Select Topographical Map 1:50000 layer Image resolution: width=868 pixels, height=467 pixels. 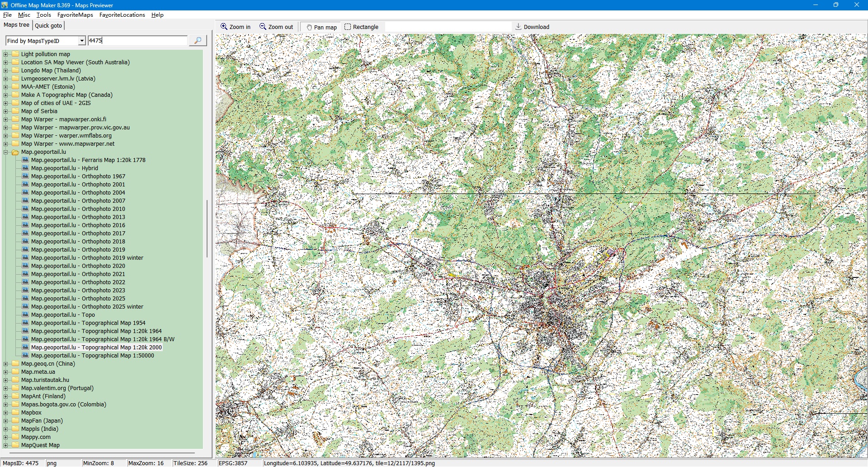point(92,356)
